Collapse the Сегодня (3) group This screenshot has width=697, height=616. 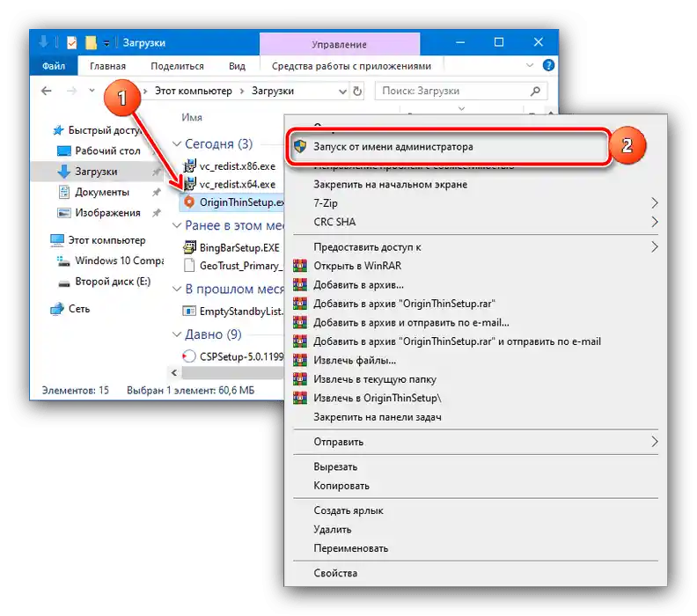tap(177, 144)
